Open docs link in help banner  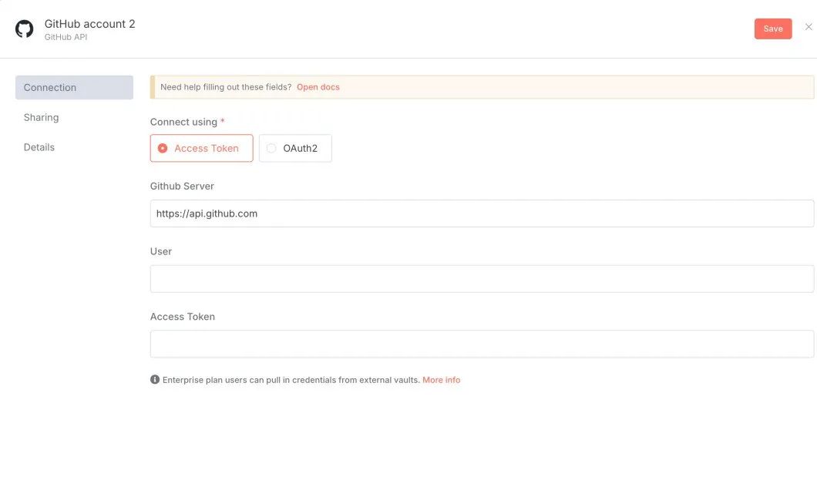318,87
